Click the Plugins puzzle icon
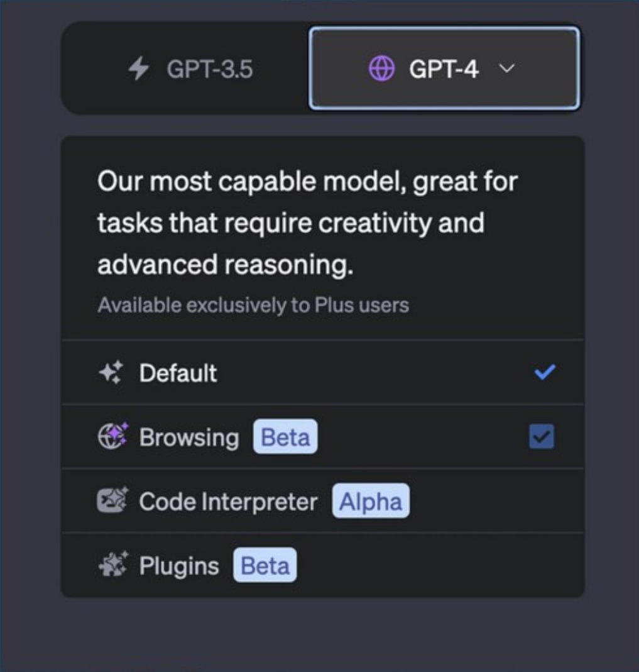 112,565
